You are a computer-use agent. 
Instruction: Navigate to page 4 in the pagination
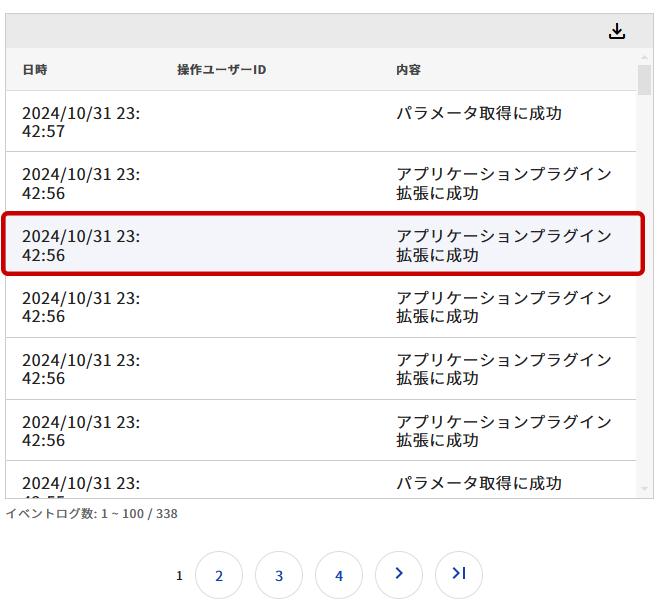point(339,575)
